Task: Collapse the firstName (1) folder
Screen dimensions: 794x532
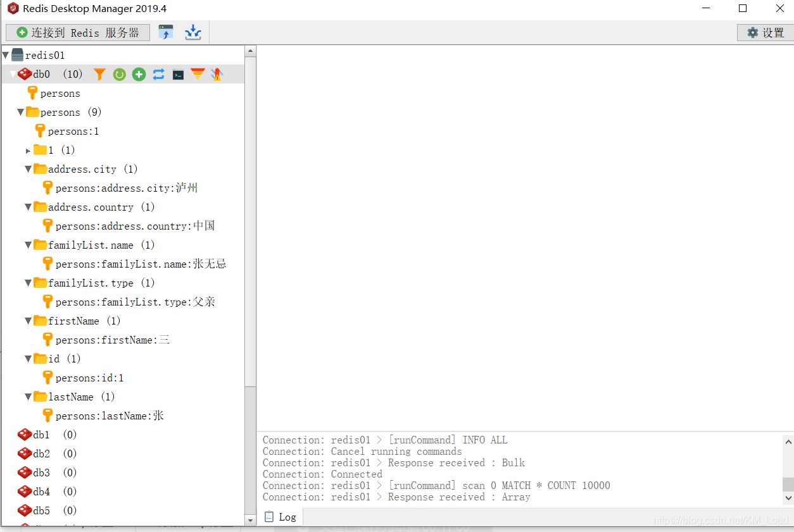Action: pyautogui.click(x=28, y=321)
